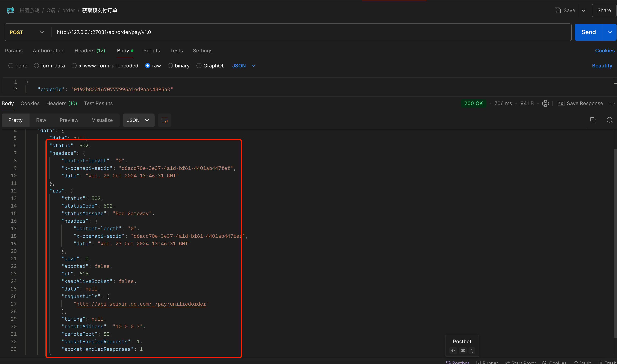
Task: Open search in response magnifier icon
Action: 609,120
